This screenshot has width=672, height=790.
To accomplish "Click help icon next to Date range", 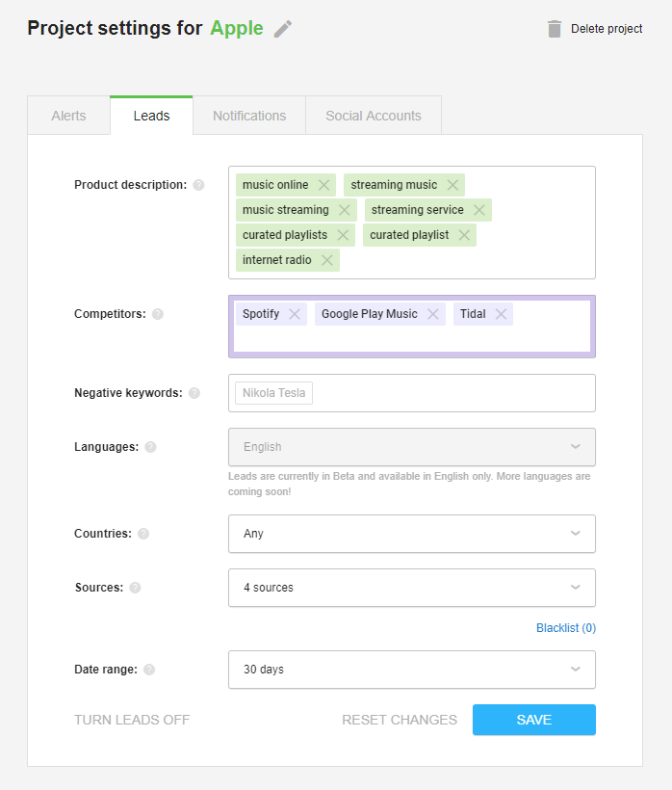I will point(149,670).
